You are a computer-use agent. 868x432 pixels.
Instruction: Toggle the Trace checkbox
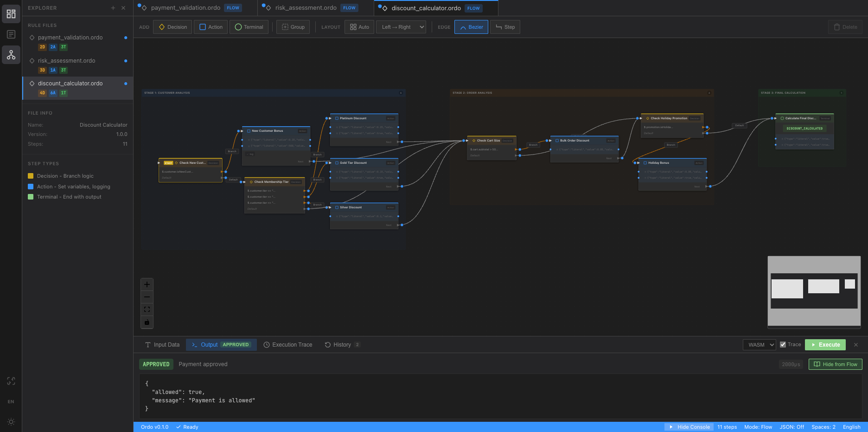[x=783, y=345]
